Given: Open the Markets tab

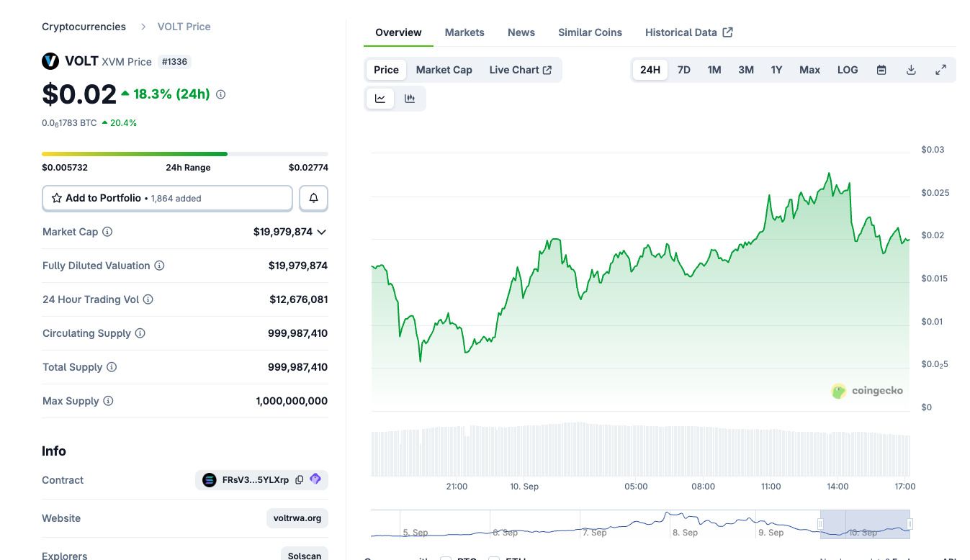Looking at the screenshot, I should [464, 32].
